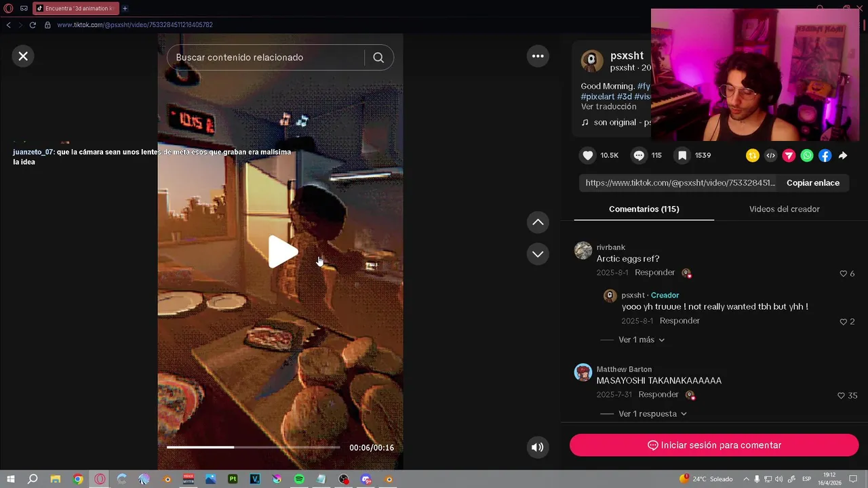Open Substance Painter (Pt) from the taskbar
The width and height of the screenshot is (868, 488).
click(233, 479)
